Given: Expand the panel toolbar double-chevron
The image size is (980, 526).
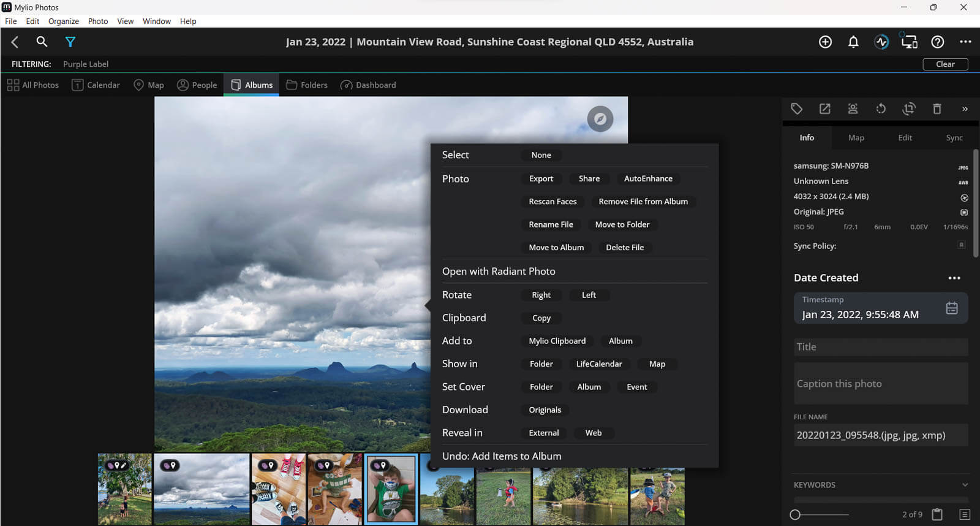Looking at the screenshot, I should (x=965, y=109).
